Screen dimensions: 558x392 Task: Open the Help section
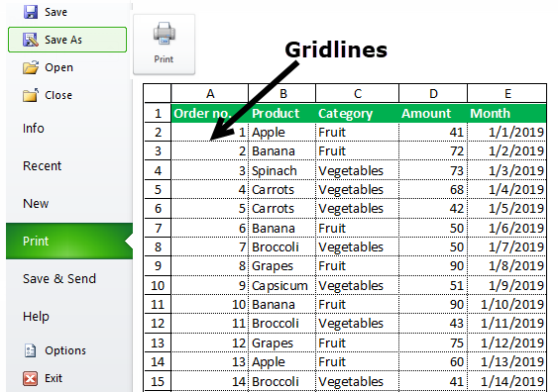36,317
